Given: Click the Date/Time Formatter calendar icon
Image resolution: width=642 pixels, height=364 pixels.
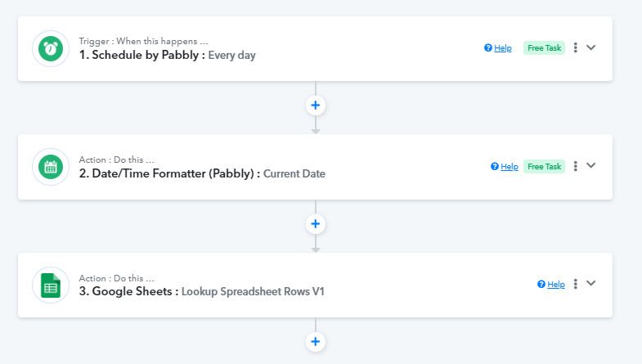Looking at the screenshot, I should click(x=51, y=167).
